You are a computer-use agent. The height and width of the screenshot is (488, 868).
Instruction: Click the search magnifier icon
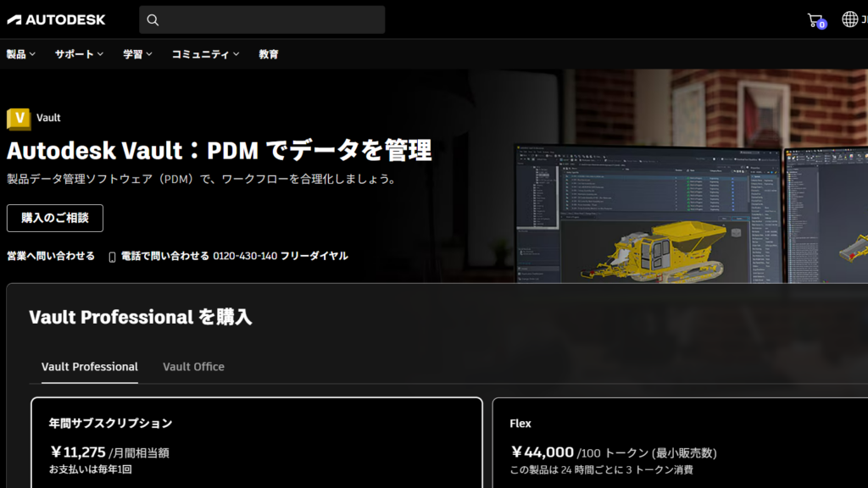[153, 19]
